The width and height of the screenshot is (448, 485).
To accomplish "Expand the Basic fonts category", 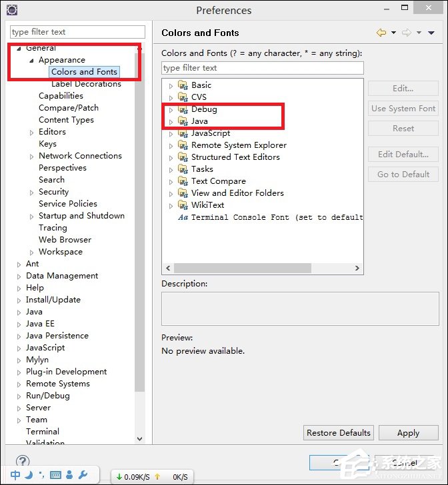I will tap(171, 86).
